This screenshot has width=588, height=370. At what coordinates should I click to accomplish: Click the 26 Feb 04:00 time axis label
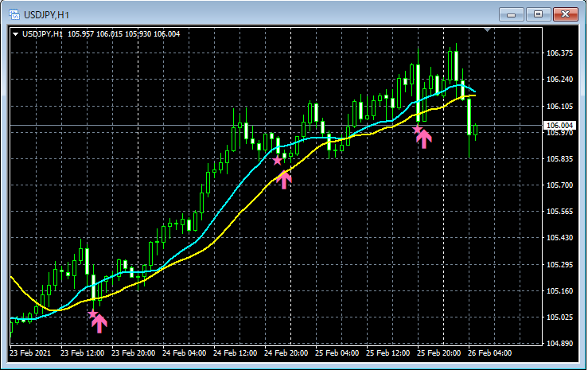(490, 353)
